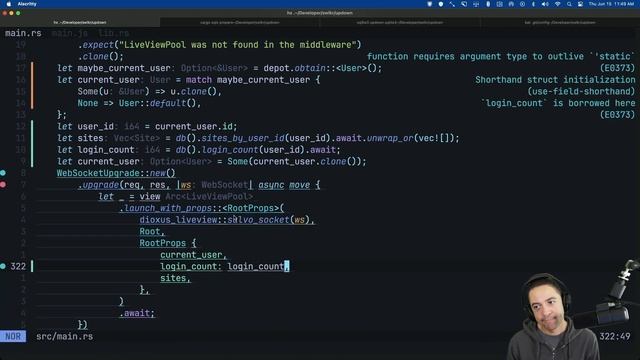Click the src/main.rs path in status bar
This screenshot has width=640, height=360.
pyautogui.click(x=64, y=337)
